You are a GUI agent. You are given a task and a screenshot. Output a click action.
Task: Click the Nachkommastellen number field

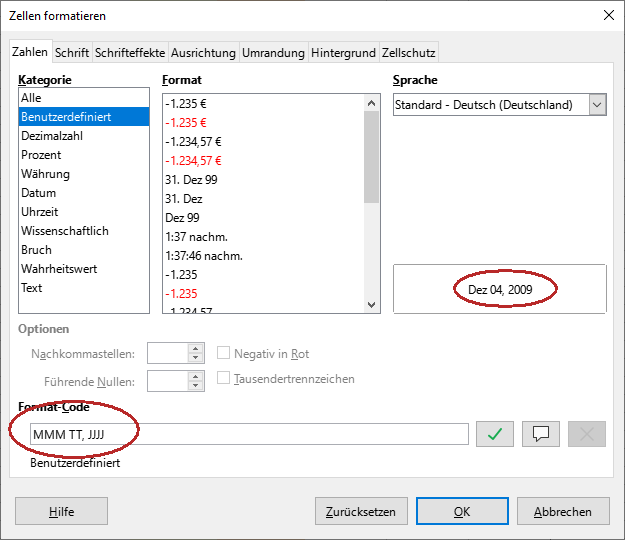pyautogui.click(x=167, y=353)
